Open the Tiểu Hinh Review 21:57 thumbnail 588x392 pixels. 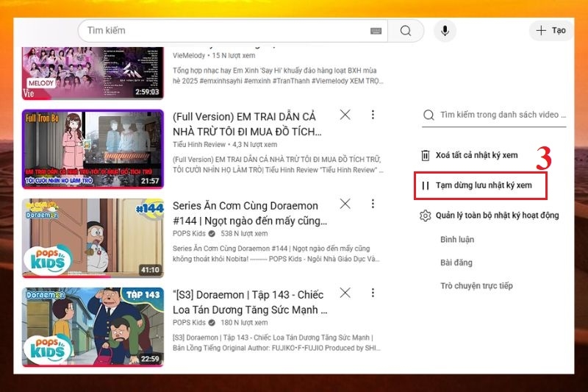coord(93,149)
